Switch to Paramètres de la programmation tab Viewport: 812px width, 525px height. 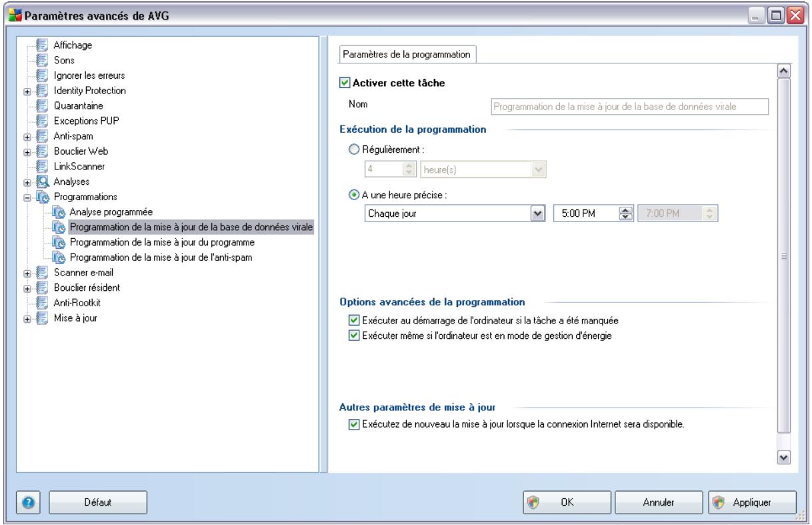(407, 55)
